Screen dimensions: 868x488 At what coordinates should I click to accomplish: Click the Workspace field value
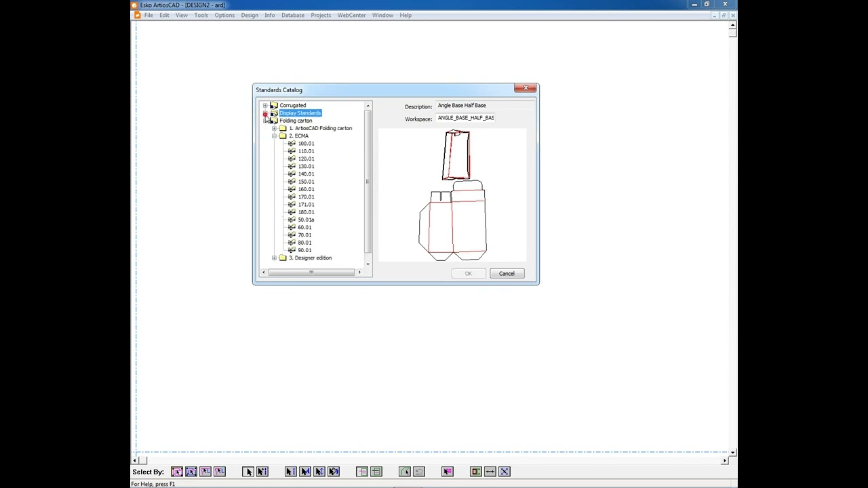pos(465,118)
